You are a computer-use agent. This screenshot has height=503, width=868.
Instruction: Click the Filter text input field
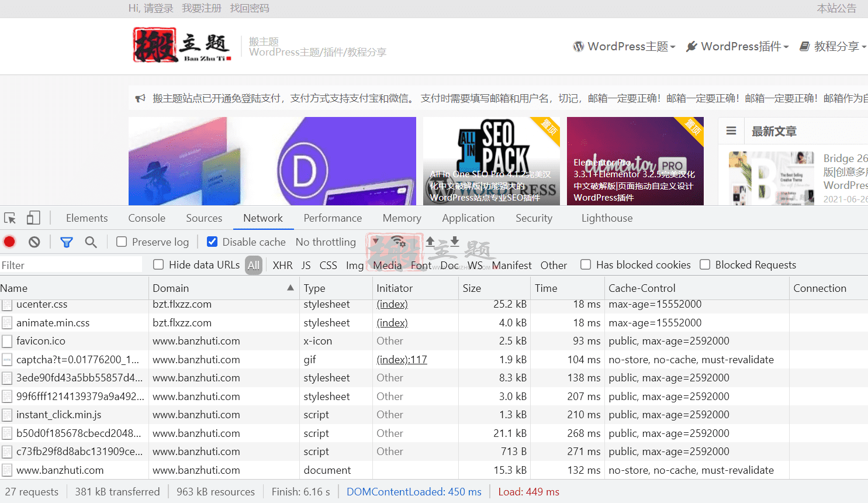click(71, 265)
